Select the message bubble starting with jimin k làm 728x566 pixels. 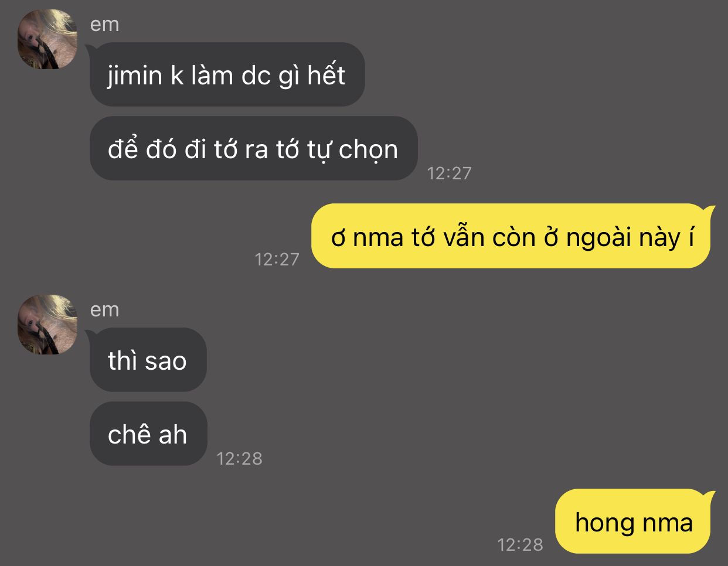click(x=227, y=74)
